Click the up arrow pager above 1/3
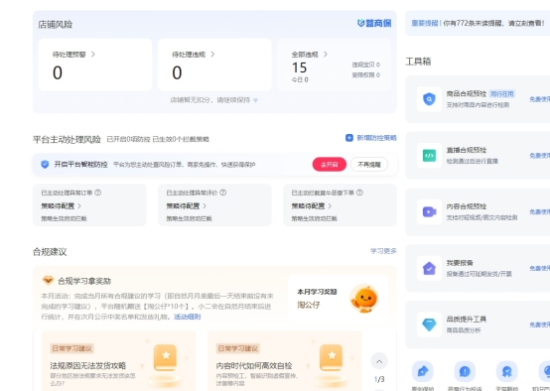 pos(379,361)
